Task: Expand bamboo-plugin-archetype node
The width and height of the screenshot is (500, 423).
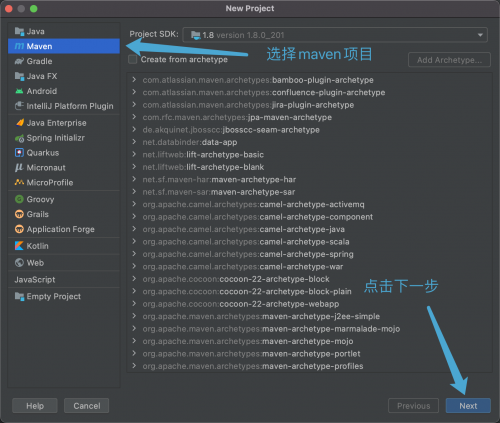Action: coord(134,80)
